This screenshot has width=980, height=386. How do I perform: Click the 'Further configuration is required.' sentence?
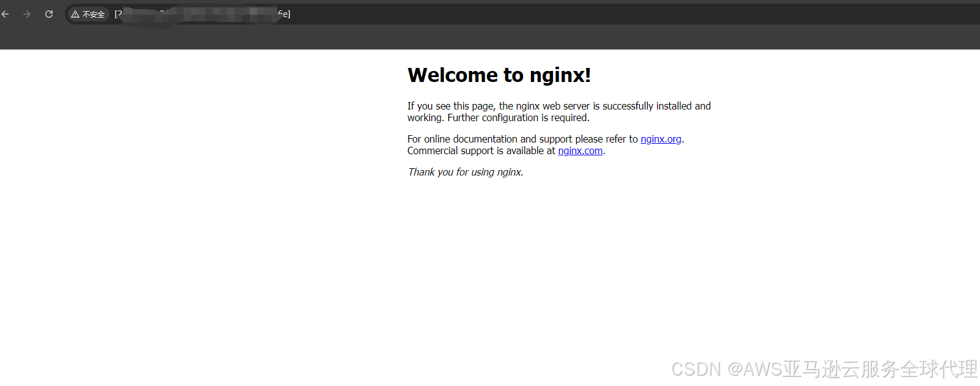point(518,117)
